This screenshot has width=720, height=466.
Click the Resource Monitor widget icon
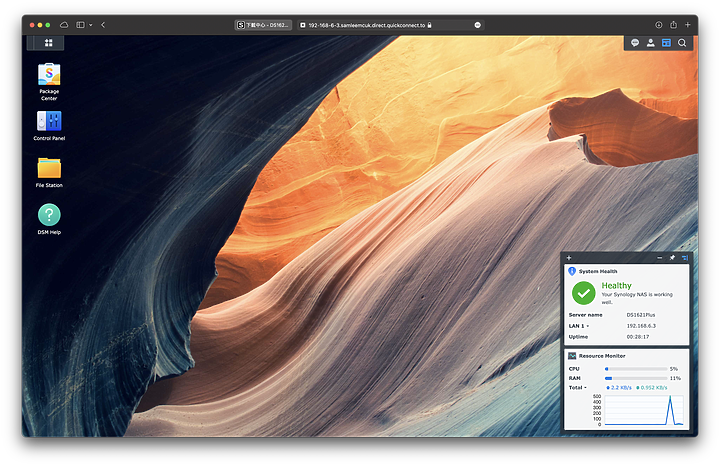click(x=572, y=355)
